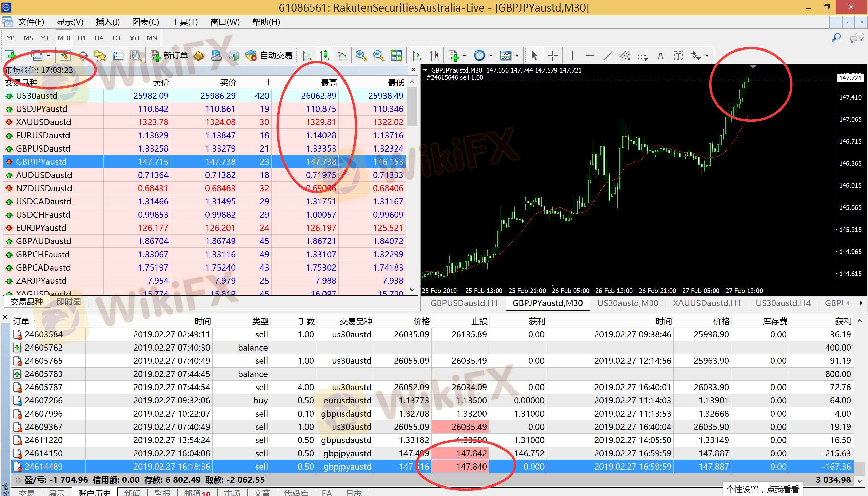Screen dimensions: 868x496
Task: Switch to the US30austd,M30 chart tab
Action: pyautogui.click(x=628, y=303)
